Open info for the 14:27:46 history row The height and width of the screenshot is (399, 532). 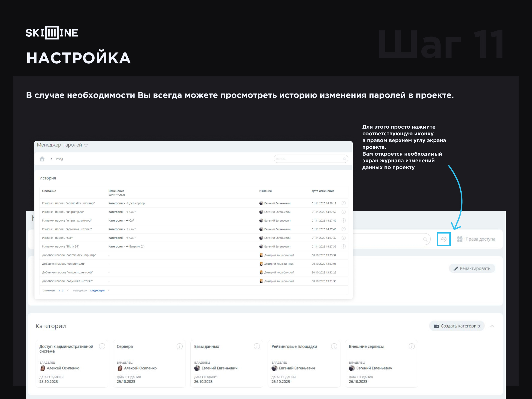(343, 229)
